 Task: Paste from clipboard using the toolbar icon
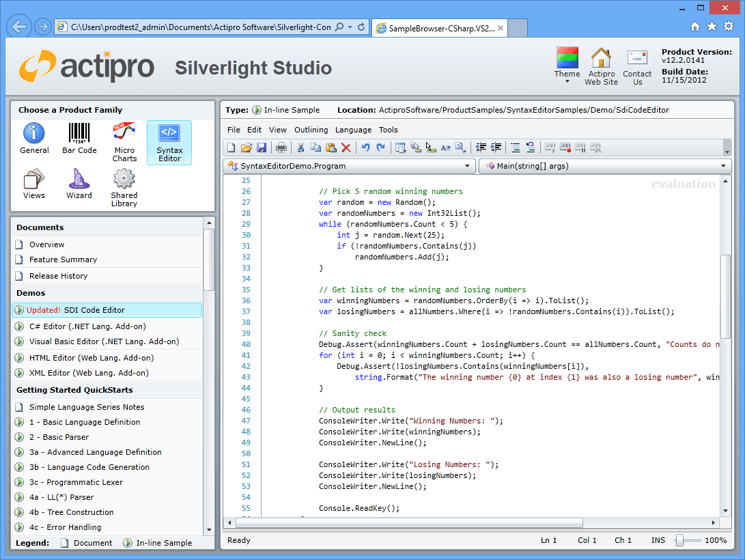331,148
